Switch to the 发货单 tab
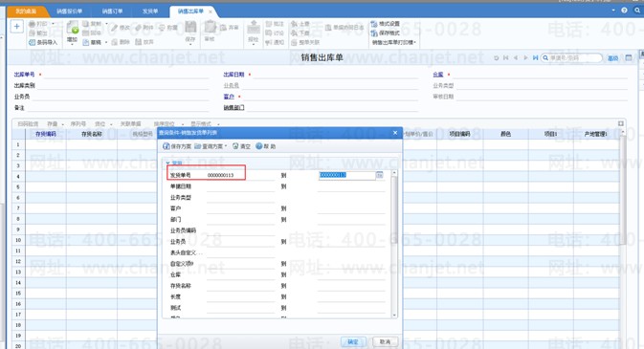The height and width of the screenshot is (349, 644). [x=150, y=11]
